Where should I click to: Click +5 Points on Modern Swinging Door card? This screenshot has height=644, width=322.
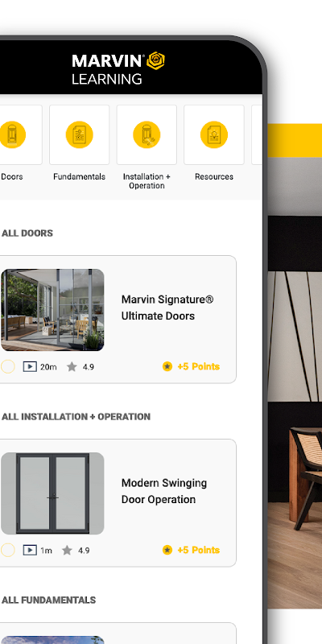tap(198, 550)
